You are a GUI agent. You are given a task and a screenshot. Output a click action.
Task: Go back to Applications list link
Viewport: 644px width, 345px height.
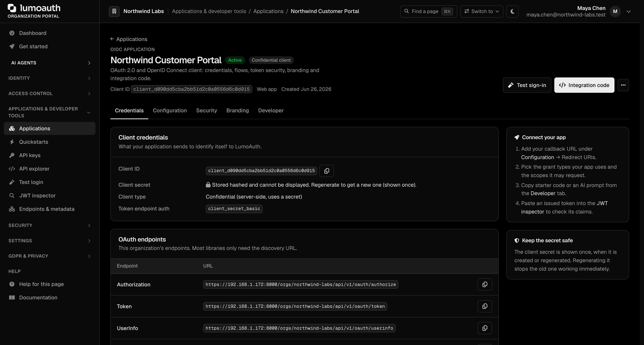[x=129, y=39]
